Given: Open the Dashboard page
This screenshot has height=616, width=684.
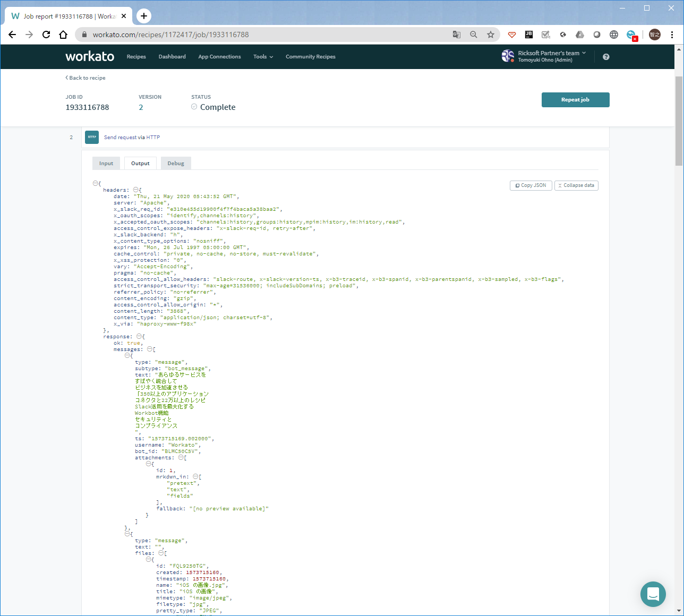Looking at the screenshot, I should click(x=172, y=57).
